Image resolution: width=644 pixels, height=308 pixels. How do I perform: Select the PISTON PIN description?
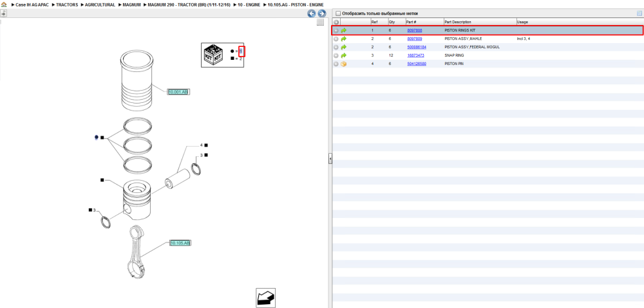[454, 64]
